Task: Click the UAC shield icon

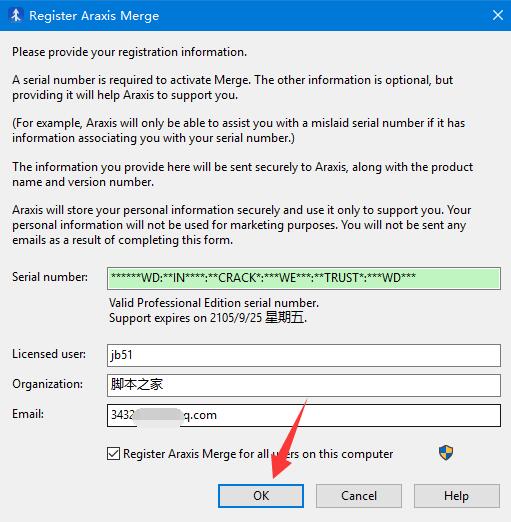Action: pyautogui.click(x=446, y=453)
